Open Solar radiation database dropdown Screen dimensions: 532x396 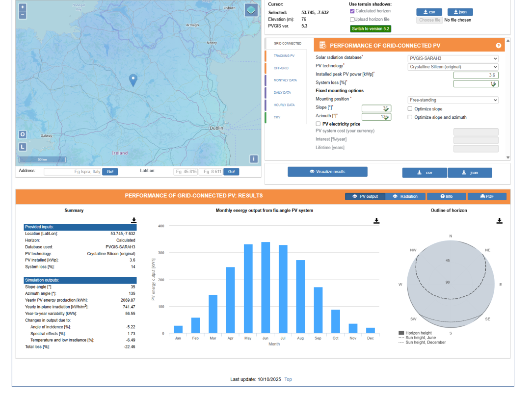pyautogui.click(x=453, y=58)
